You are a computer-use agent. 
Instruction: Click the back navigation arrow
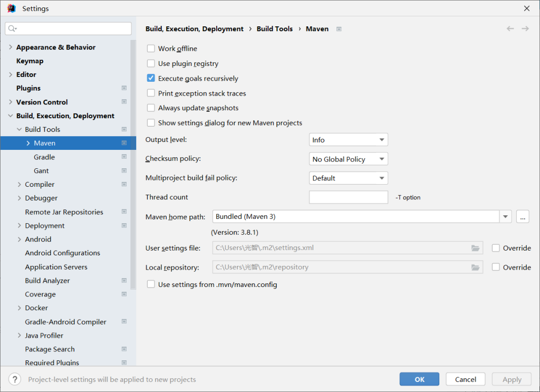pos(510,28)
